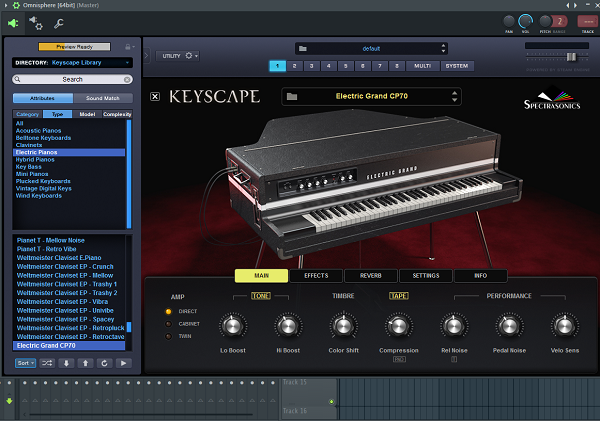Click the attribute list scrollbar
This screenshot has height=421, width=600.
point(129,174)
